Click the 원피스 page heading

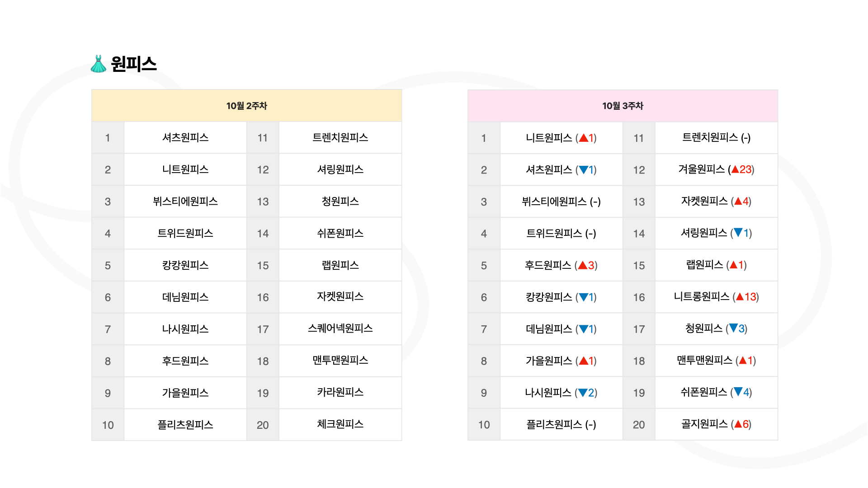(133, 64)
